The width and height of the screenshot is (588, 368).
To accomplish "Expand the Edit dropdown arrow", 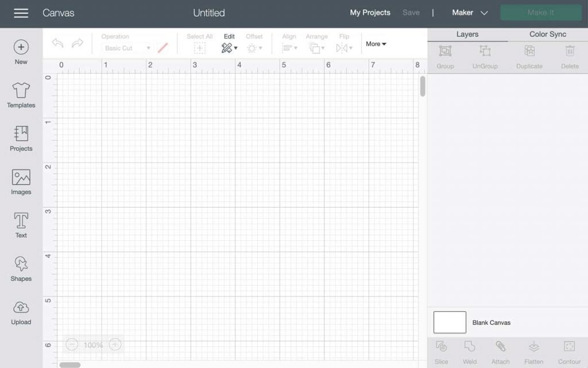I will (x=235, y=48).
